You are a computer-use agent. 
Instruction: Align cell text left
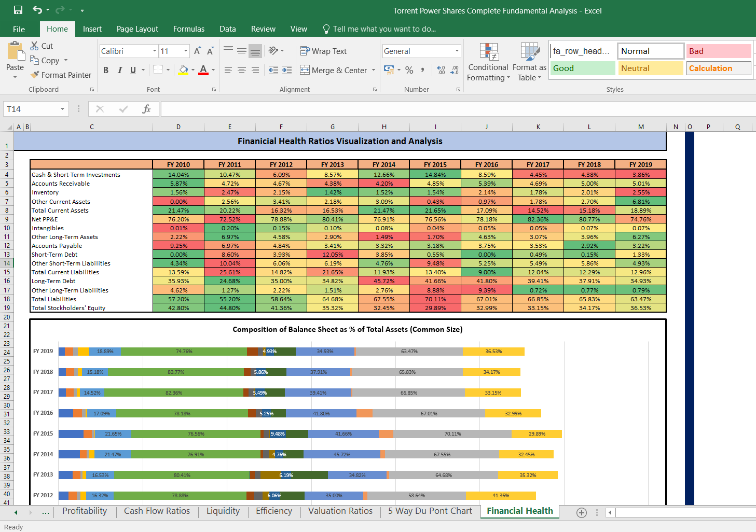point(228,69)
